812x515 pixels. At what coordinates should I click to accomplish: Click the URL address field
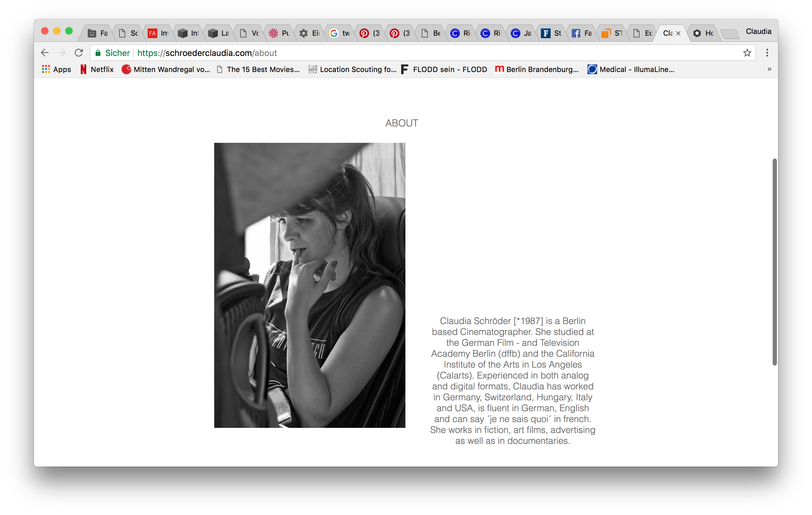(405, 53)
